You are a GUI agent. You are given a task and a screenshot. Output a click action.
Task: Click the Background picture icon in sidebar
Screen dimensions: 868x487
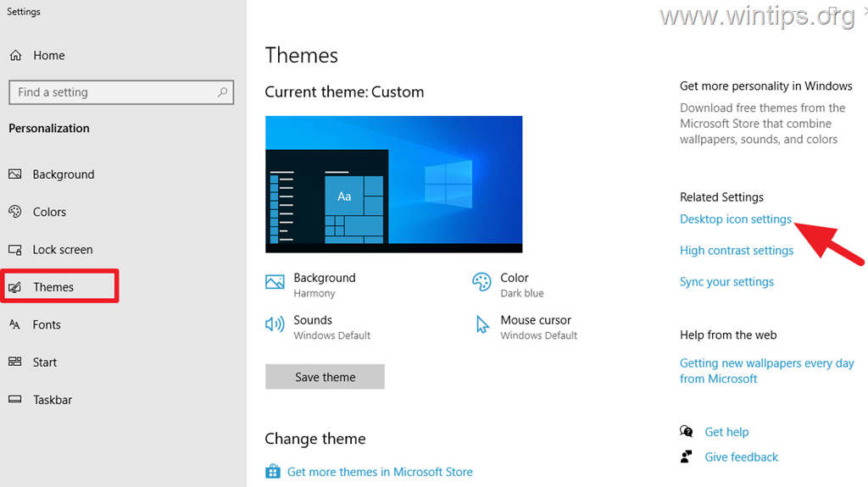pos(15,174)
